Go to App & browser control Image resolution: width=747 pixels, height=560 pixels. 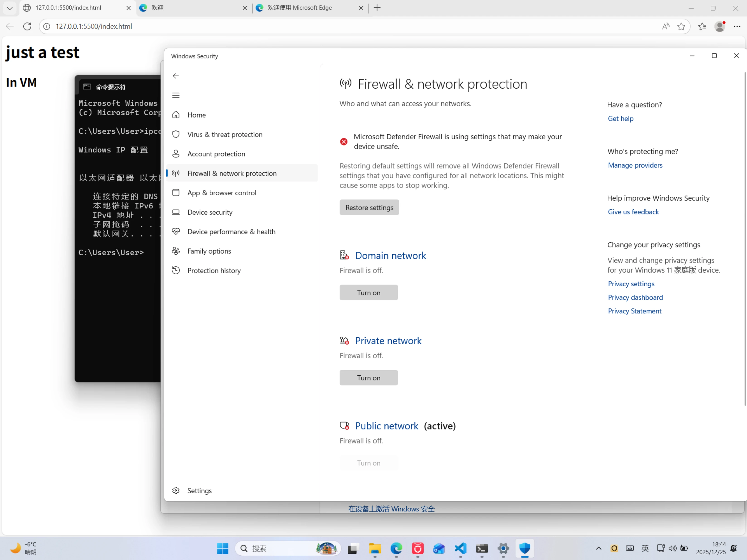221,193
